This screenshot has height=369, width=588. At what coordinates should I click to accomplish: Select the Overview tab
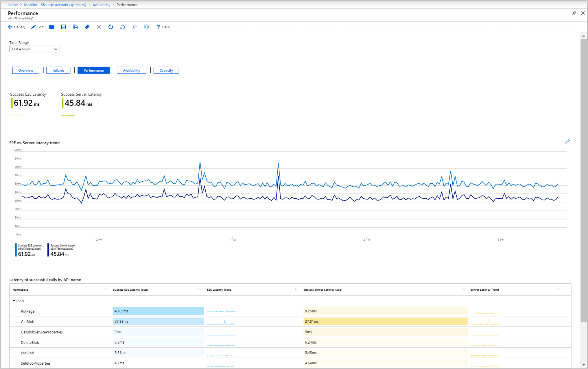coord(25,70)
